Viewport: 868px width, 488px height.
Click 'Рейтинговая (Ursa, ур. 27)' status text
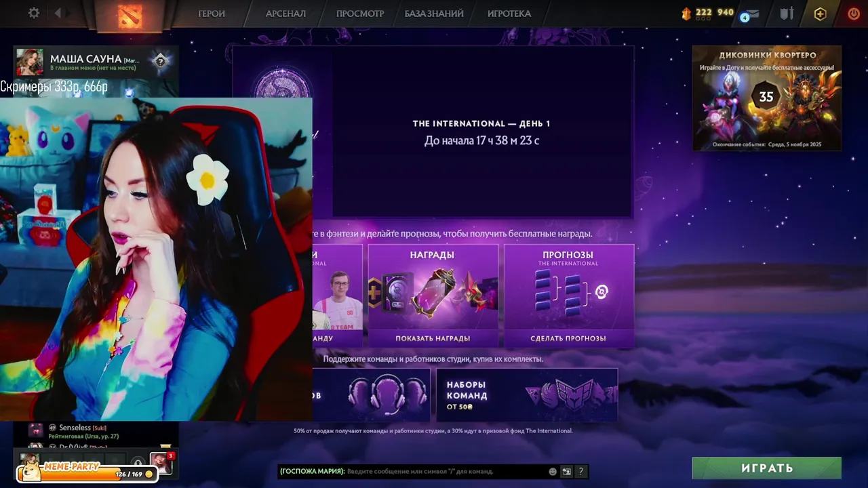(x=83, y=436)
